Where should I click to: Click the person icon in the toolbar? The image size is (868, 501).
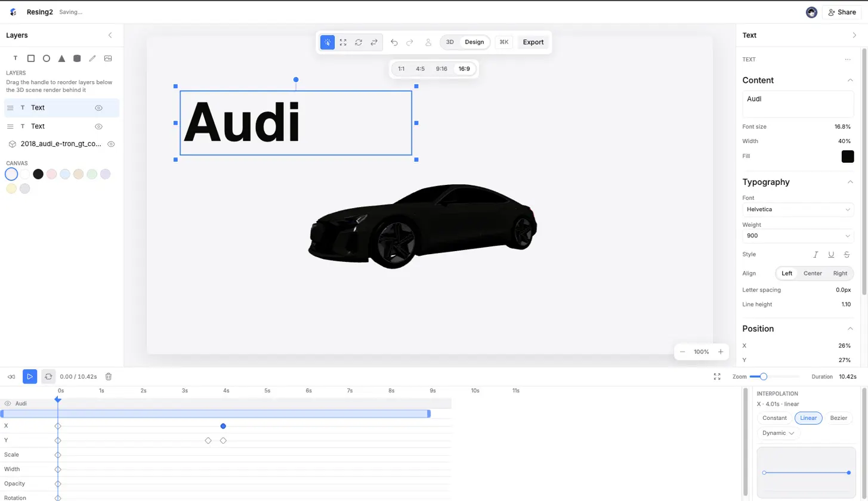[428, 42]
